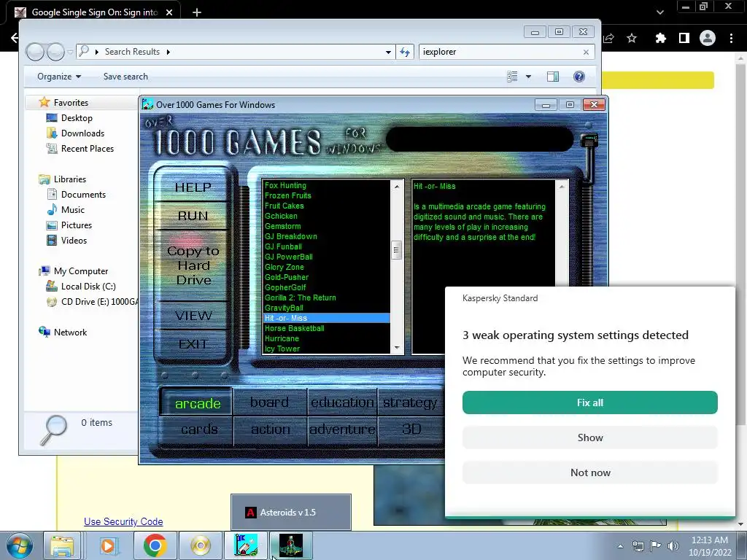The width and height of the screenshot is (747, 560).
Task: Click the HELP button in 1000 Games
Action: [193, 187]
